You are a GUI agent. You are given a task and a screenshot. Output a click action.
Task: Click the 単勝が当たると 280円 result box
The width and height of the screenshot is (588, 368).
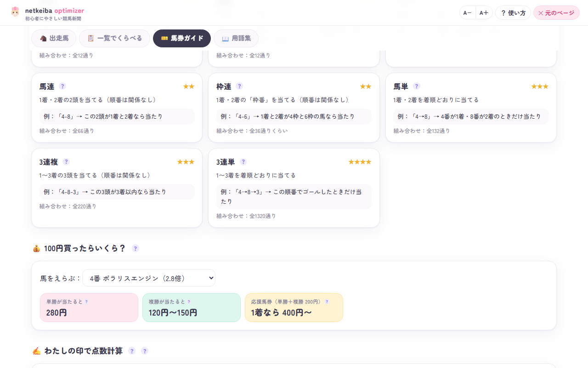click(x=89, y=307)
